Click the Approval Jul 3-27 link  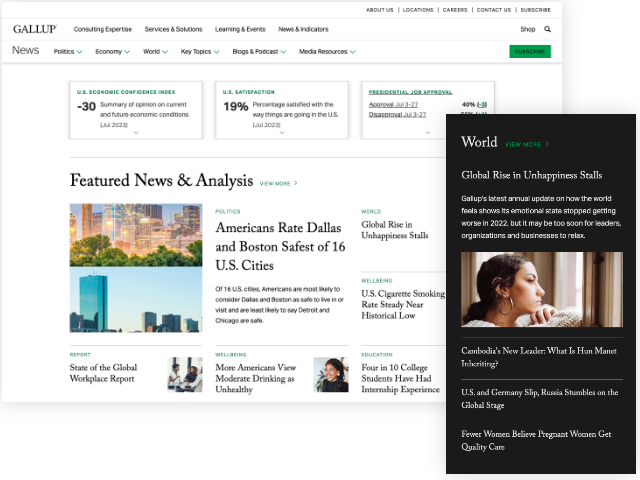[x=393, y=104]
